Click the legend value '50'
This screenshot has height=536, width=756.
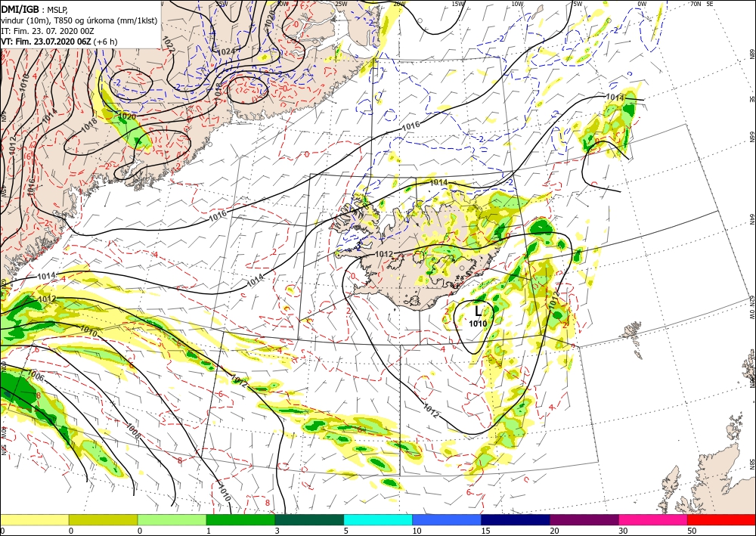(x=692, y=531)
